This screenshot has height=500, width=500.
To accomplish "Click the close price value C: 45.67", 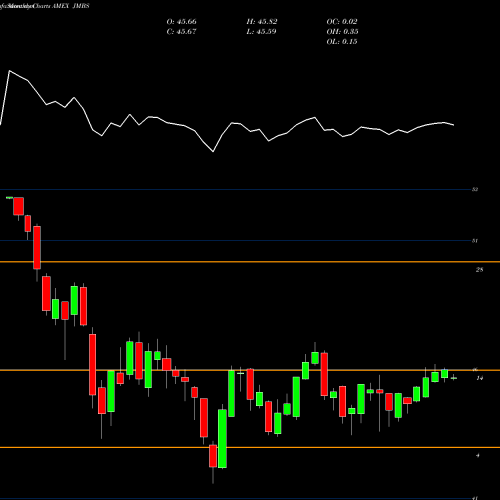I will coord(181,32).
